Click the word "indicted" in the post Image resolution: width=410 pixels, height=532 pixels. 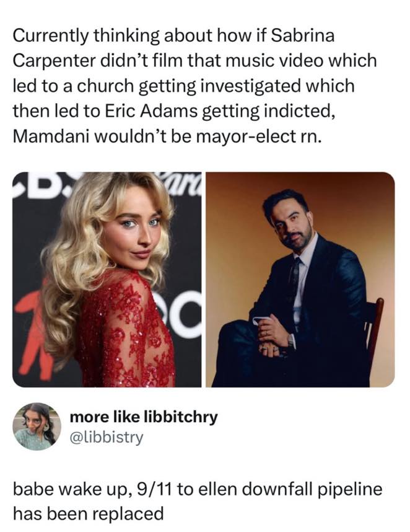coord(288,110)
